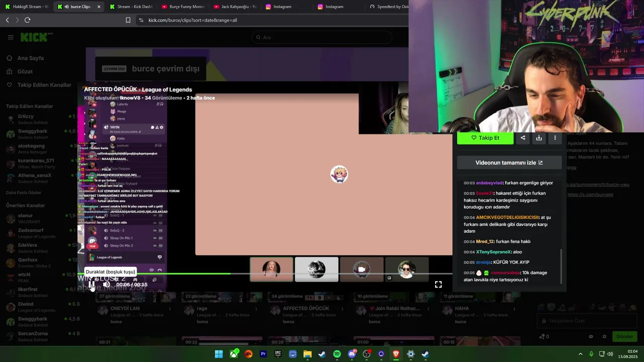Switch to Speedtest by Ookla tab

pyautogui.click(x=388, y=7)
